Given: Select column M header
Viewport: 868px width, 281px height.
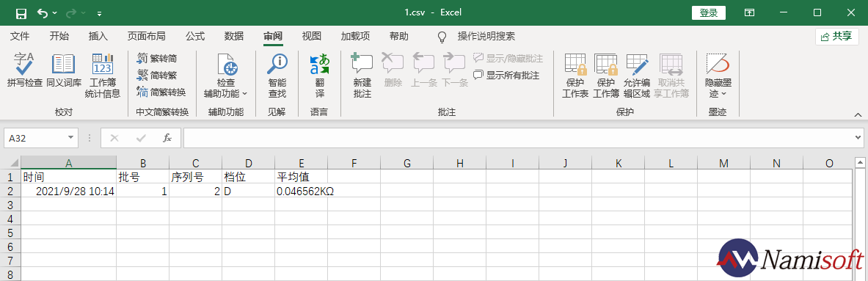Looking at the screenshot, I should point(723,163).
